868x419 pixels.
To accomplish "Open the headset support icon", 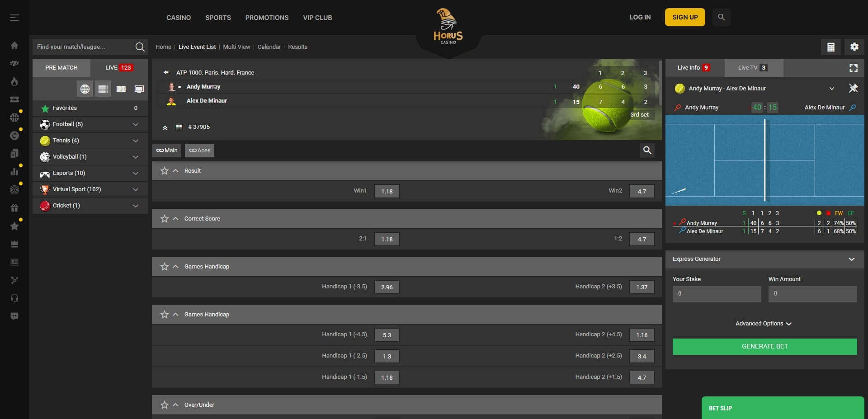I will click(x=14, y=297).
